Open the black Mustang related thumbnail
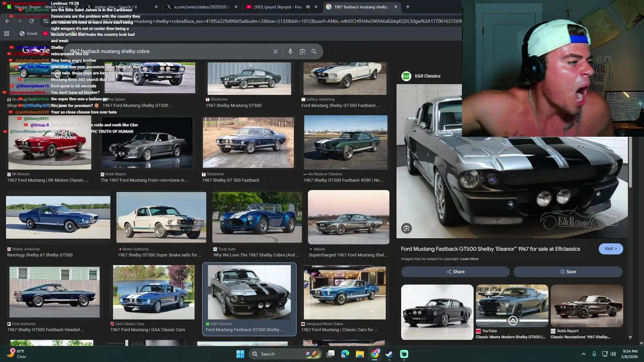Screen dimensions: 644x362 click(437, 312)
